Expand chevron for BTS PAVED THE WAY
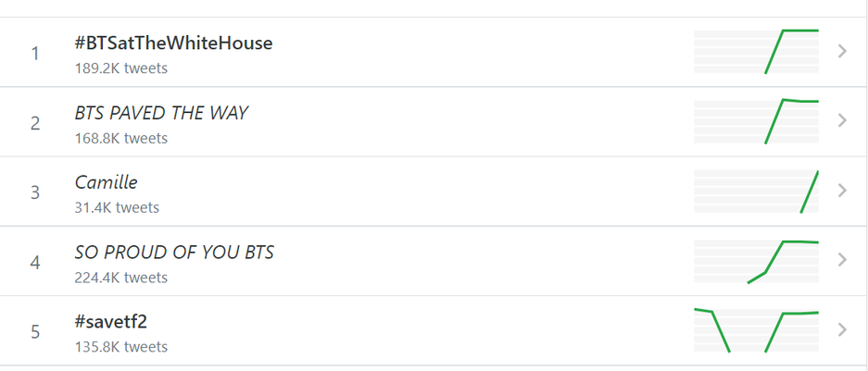 tap(842, 121)
